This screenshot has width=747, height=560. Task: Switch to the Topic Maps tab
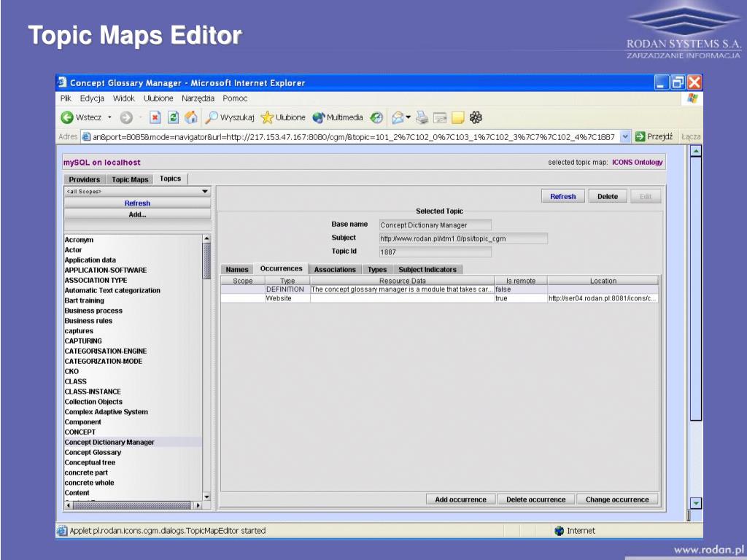point(130,179)
